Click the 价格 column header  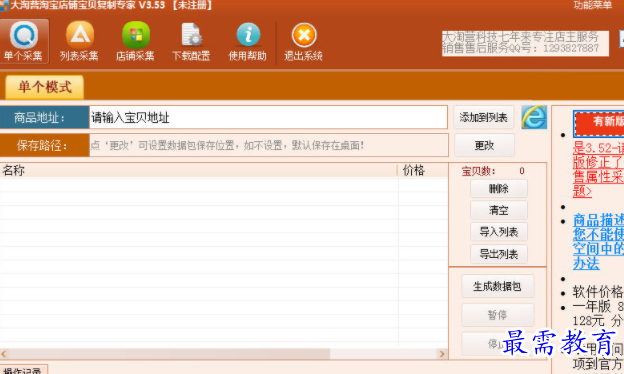coord(423,170)
